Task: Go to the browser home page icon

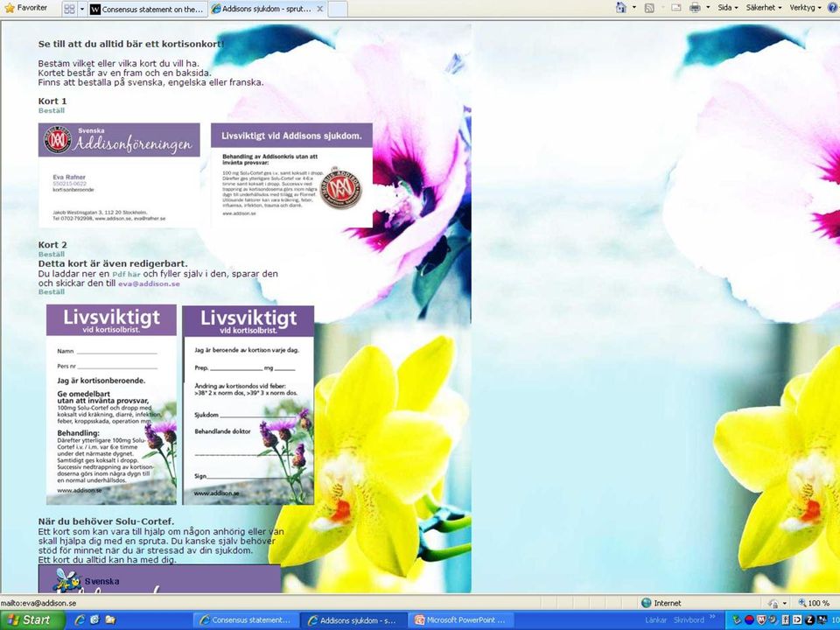Action: (x=621, y=8)
